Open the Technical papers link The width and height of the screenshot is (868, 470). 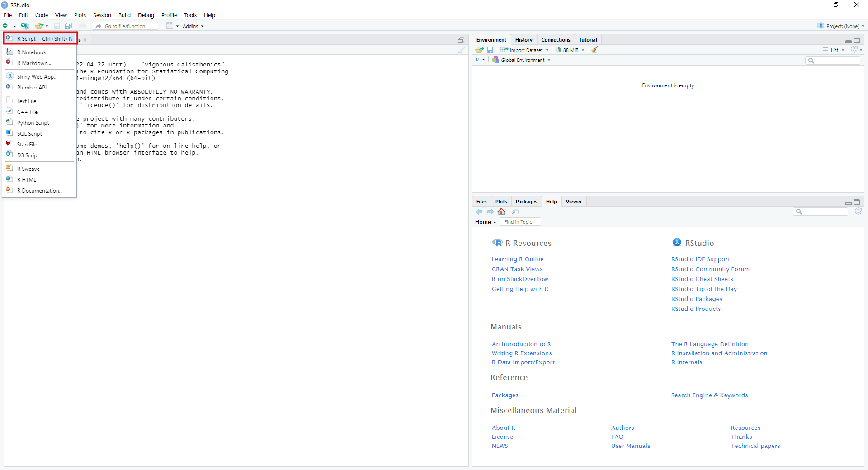tap(755, 446)
